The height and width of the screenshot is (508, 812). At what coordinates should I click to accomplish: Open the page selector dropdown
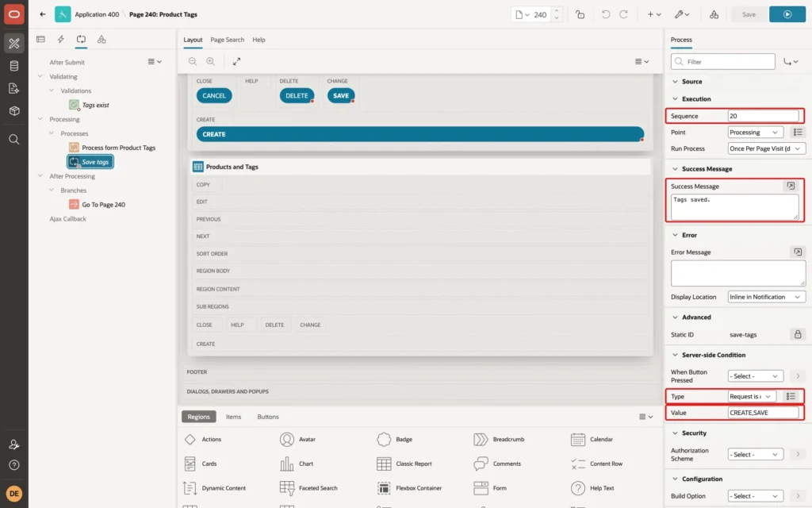(523, 14)
